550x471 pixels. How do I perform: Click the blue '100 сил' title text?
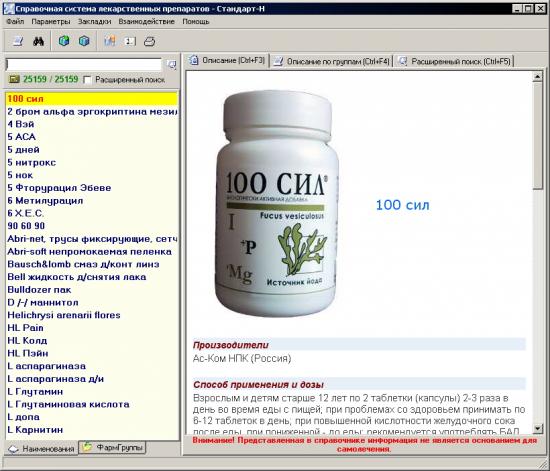pos(402,205)
